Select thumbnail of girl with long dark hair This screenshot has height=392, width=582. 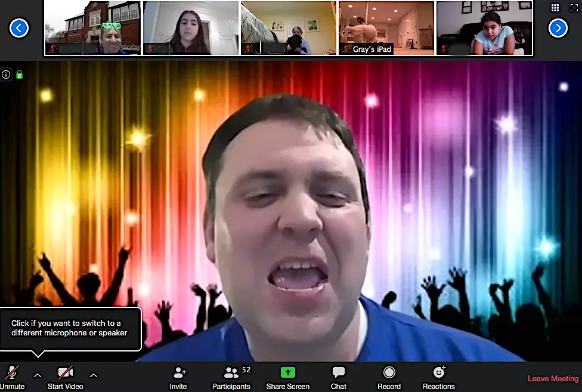point(191,28)
